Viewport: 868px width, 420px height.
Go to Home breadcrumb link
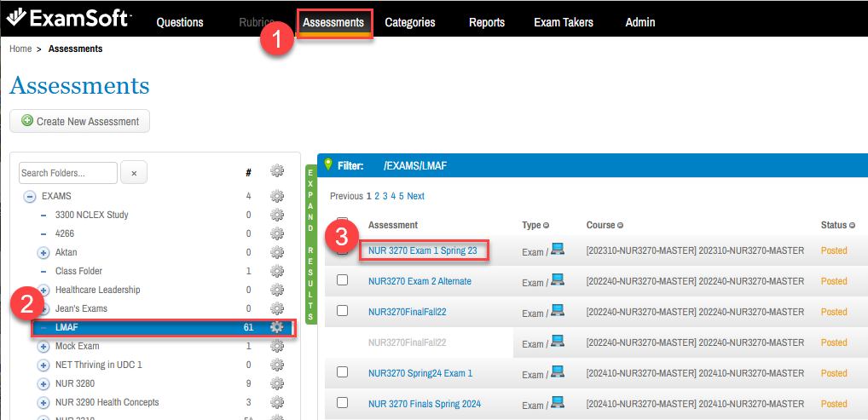[x=20, y=49]
